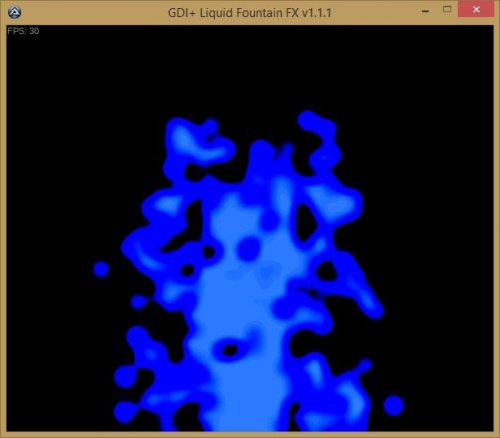Click the grayed-out maximize button
This screenshot has height=438, width=500.
click(x=447, y=9)
